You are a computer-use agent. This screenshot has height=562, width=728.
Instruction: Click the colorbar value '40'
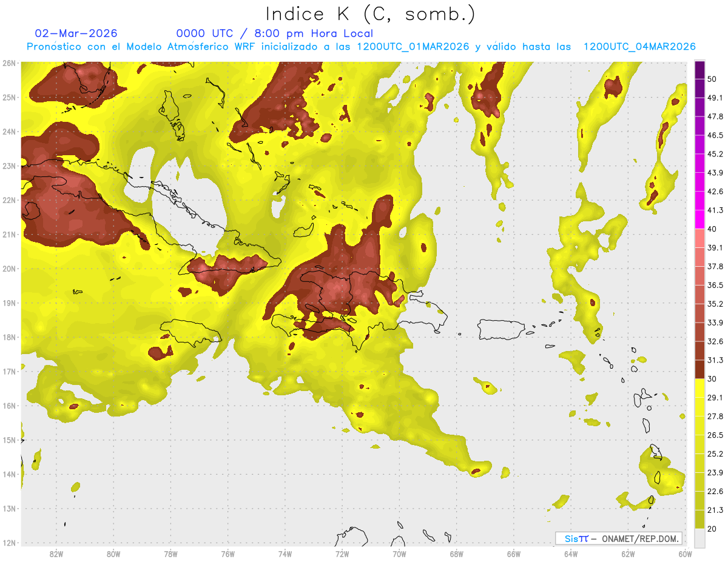(712, 229)
